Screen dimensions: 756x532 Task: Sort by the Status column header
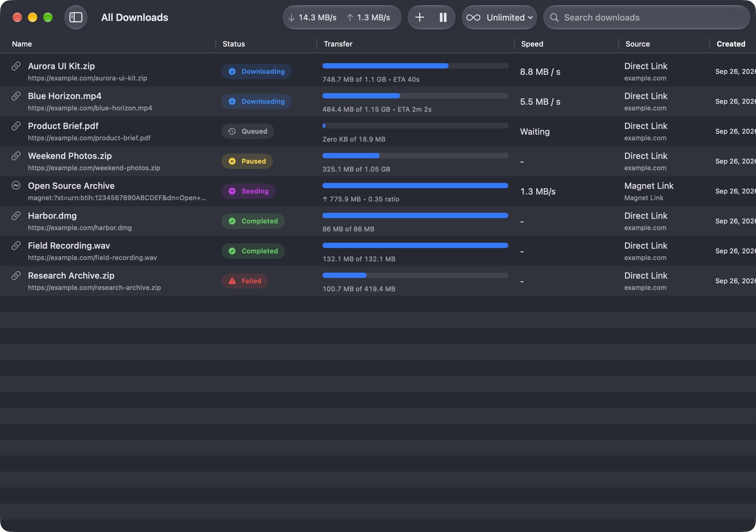click(x=234, y=44)
